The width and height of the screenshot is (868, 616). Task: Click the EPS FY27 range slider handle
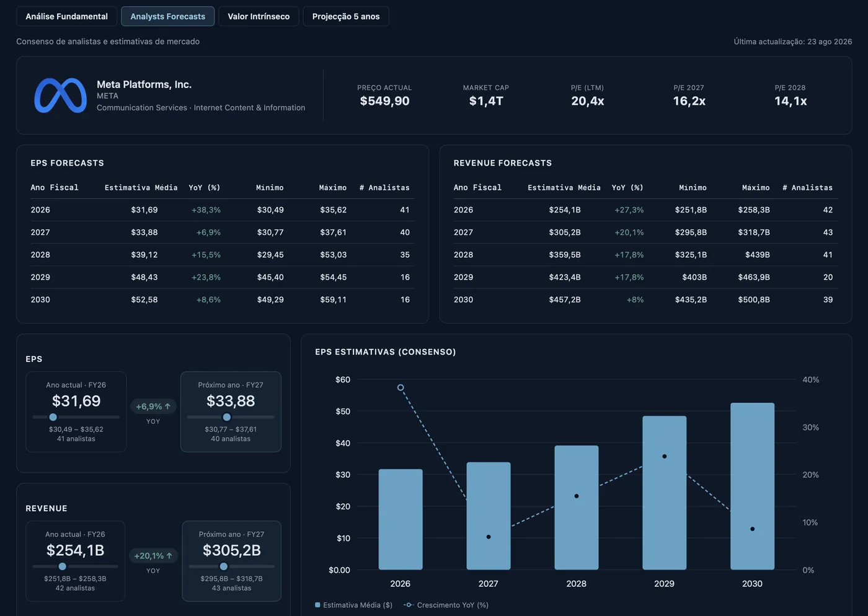click(x=226, y=417)
